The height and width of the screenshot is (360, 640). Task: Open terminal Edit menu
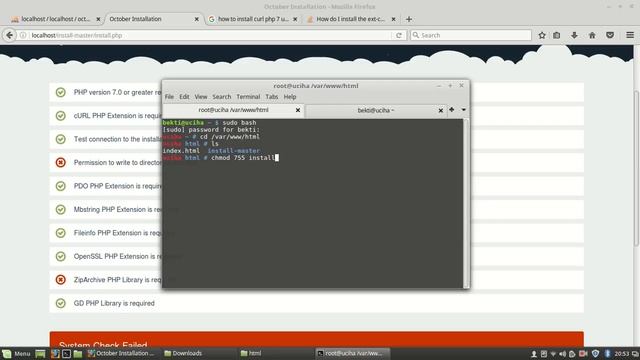click(184, 97)
